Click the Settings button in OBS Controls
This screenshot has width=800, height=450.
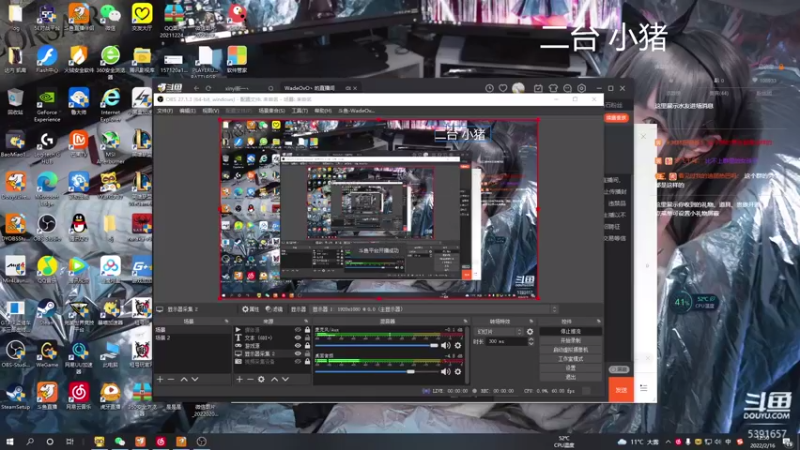(570, 368)
